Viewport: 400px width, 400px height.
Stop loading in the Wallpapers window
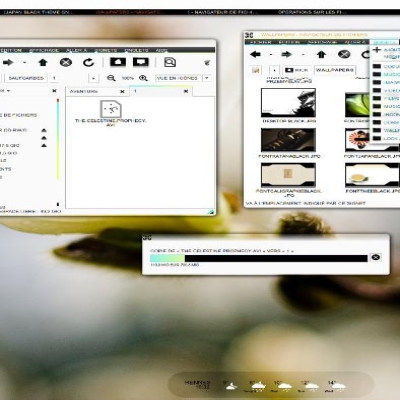(x=344, y=54)
